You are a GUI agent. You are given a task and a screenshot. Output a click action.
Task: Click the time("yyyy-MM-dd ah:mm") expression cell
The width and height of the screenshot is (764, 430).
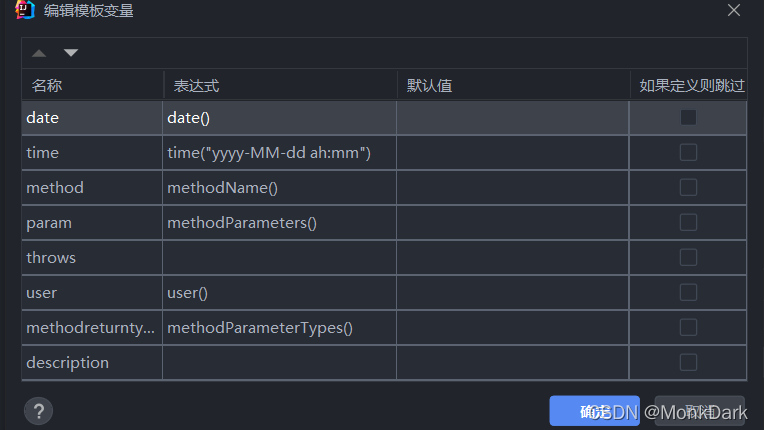pyautogui.click(x=279, y=153)
